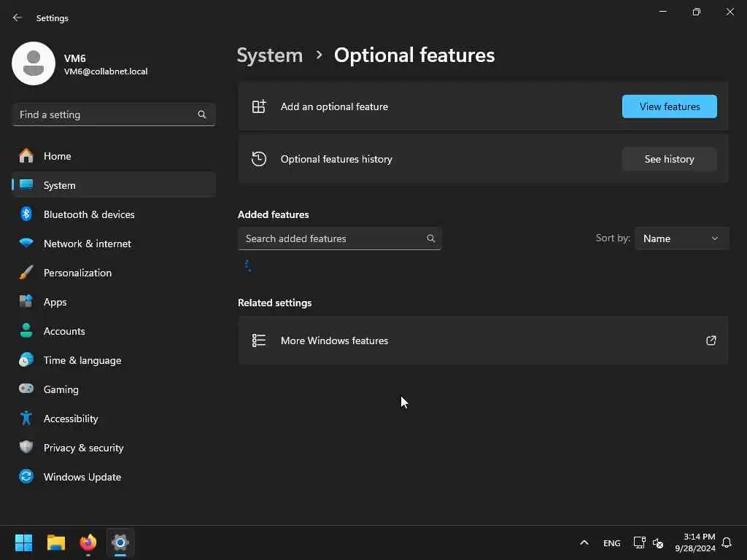Click the Accounts person icon
The height and width of the screenshot is (560, 747).
(x=26, y=330)
